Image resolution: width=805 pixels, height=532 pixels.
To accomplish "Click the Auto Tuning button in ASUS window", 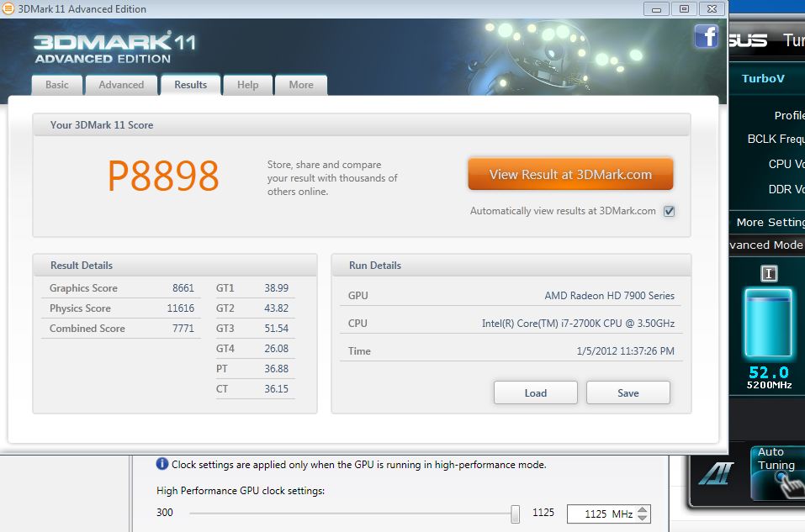I will pyautogui.click(x=777, y=472).
